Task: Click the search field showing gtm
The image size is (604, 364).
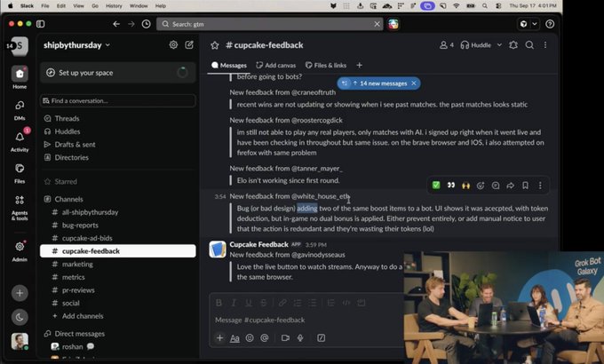Action: click(x=270, y=24)
